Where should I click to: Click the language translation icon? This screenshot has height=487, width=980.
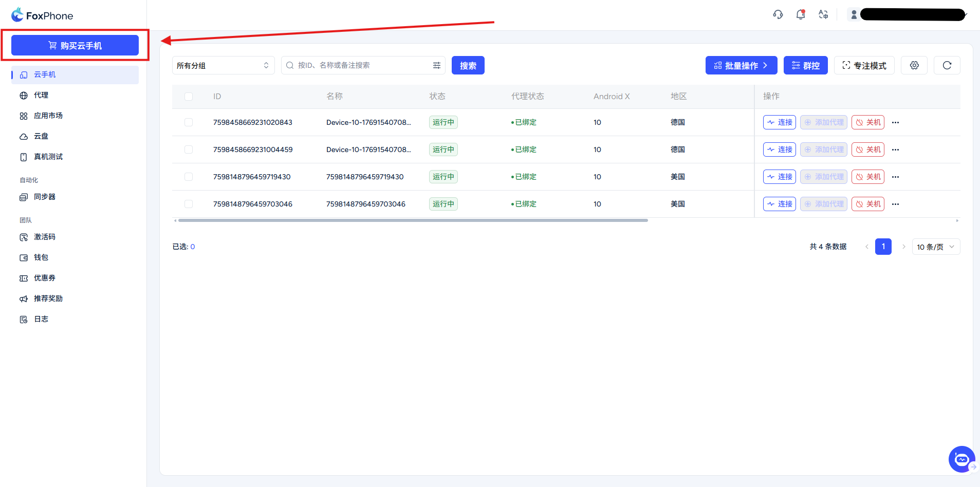pos(823,14)
